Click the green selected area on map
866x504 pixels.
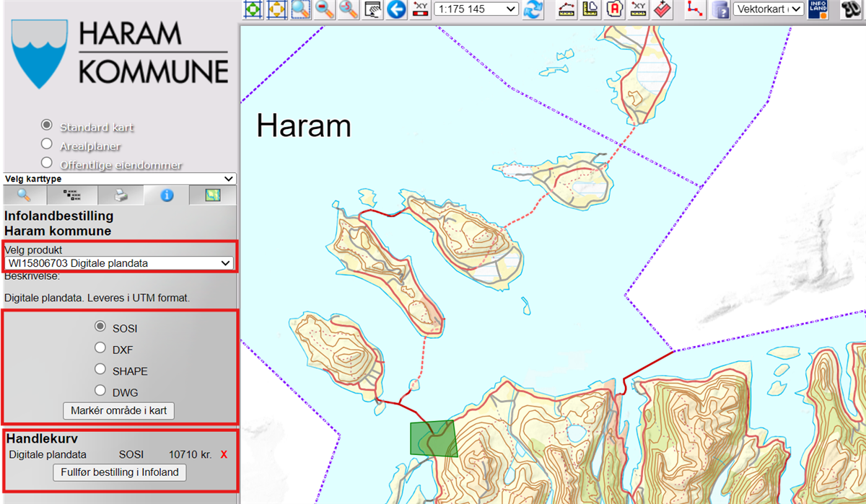(434, 439)
